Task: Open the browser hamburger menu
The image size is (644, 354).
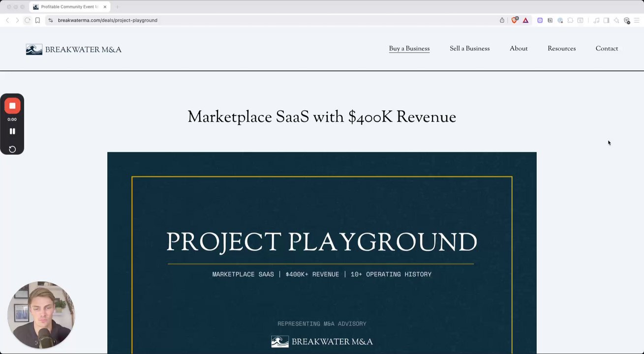Action: click(x=637, y=20)
